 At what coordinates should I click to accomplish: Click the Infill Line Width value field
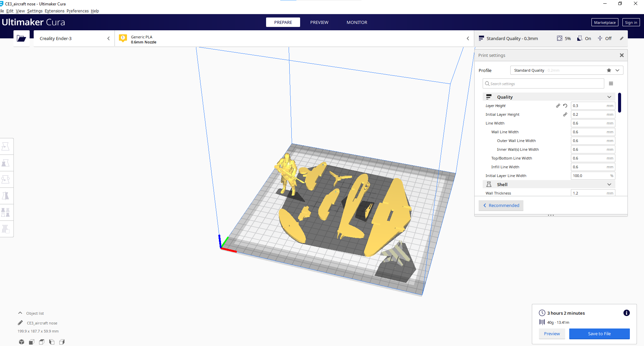pos(593,167)
